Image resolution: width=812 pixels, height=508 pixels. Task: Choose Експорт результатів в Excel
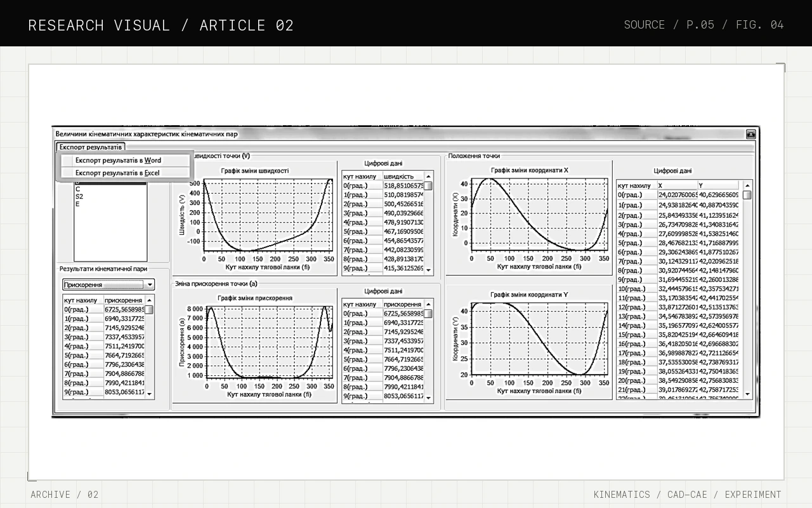click(126, 173)
